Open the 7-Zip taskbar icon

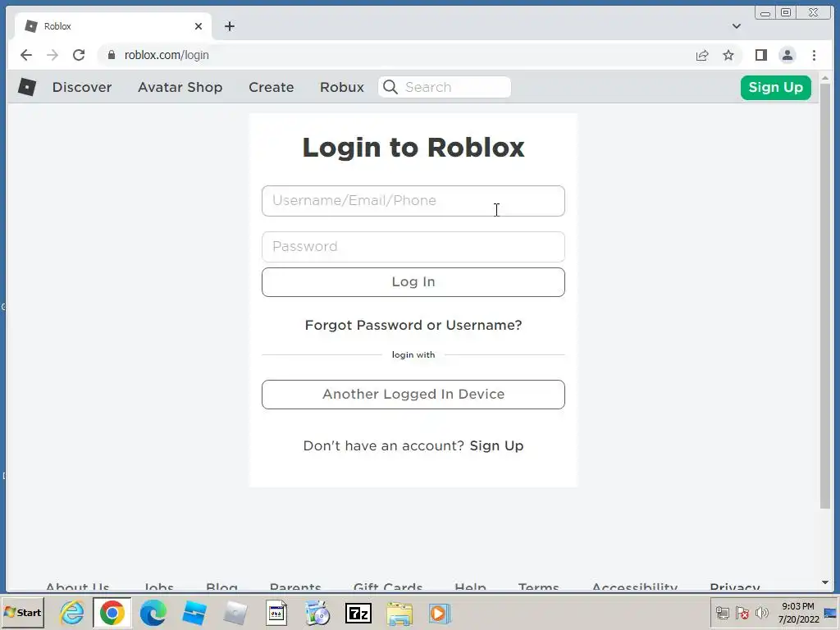coord(358,613)
